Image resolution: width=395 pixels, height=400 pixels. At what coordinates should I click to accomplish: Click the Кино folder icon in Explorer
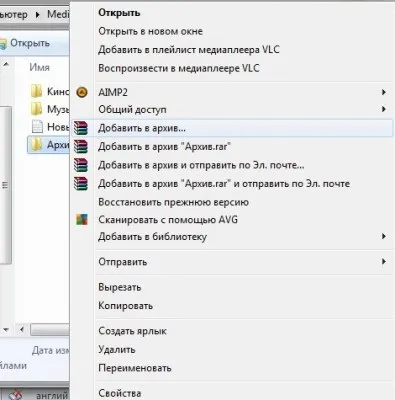tap(36, 91)
